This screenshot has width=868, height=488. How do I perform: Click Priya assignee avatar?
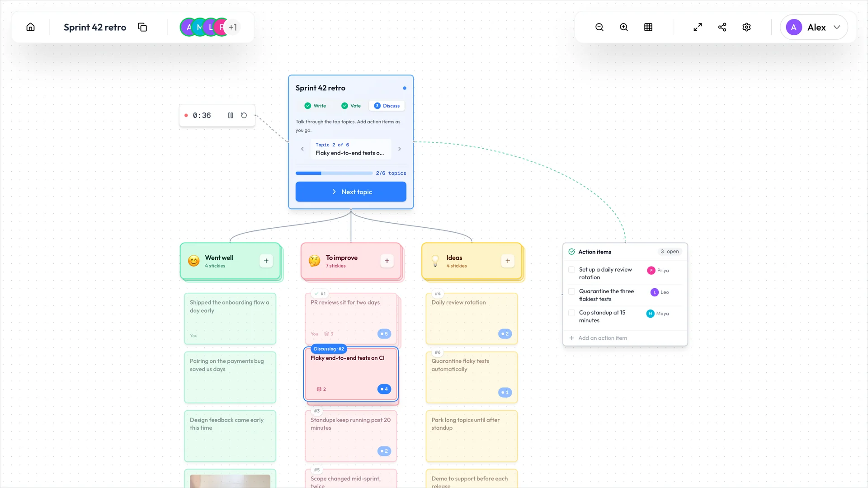tap(651, 270)
